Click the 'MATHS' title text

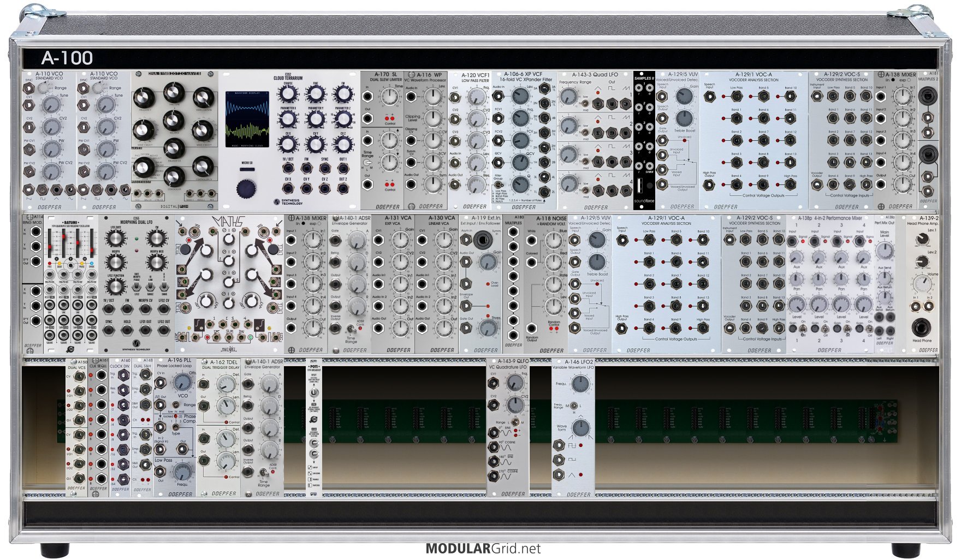click(x=230, y=221)
